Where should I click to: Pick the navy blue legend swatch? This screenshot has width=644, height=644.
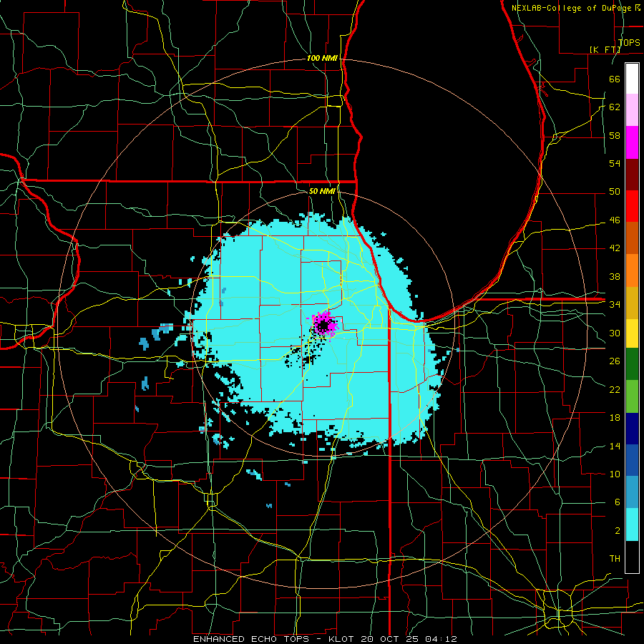(632, 429)
